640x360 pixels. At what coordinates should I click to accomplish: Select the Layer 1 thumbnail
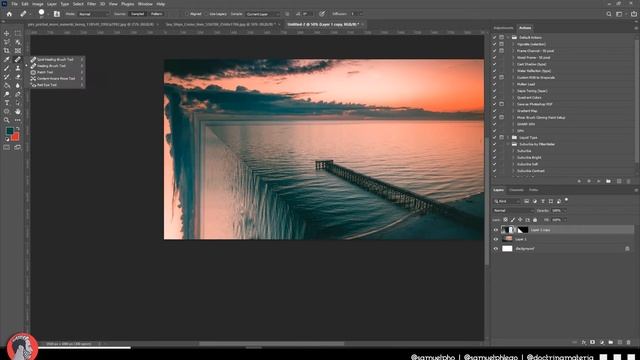pyautogui.click(x=507, y=239)
